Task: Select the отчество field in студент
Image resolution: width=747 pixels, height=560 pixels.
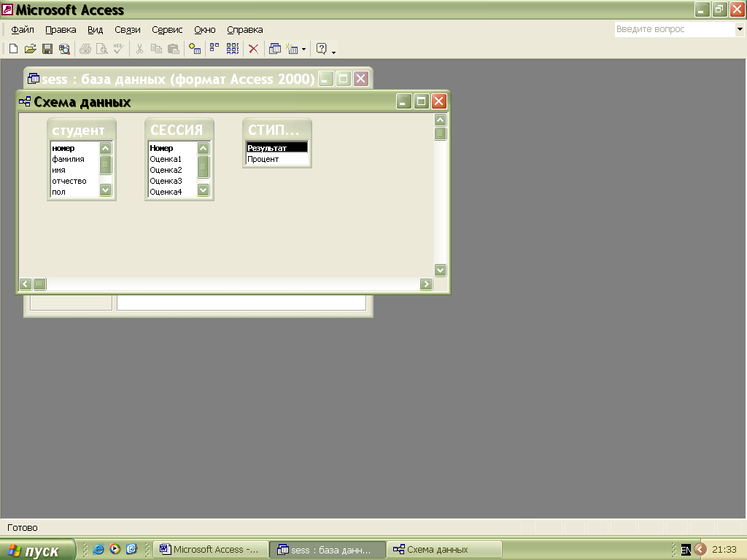Action: (x=75, y=181)
